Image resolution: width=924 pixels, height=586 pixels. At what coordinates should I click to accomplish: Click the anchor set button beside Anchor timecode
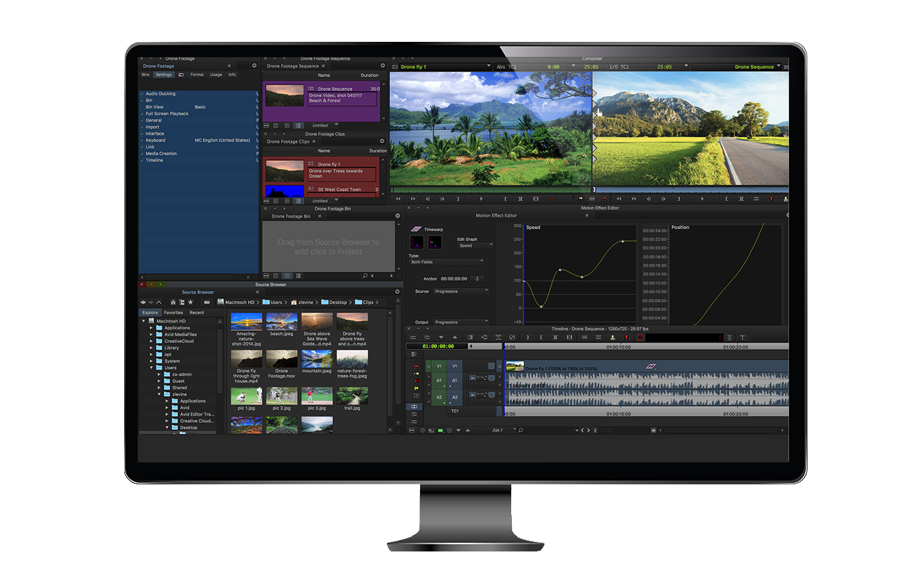477,278
